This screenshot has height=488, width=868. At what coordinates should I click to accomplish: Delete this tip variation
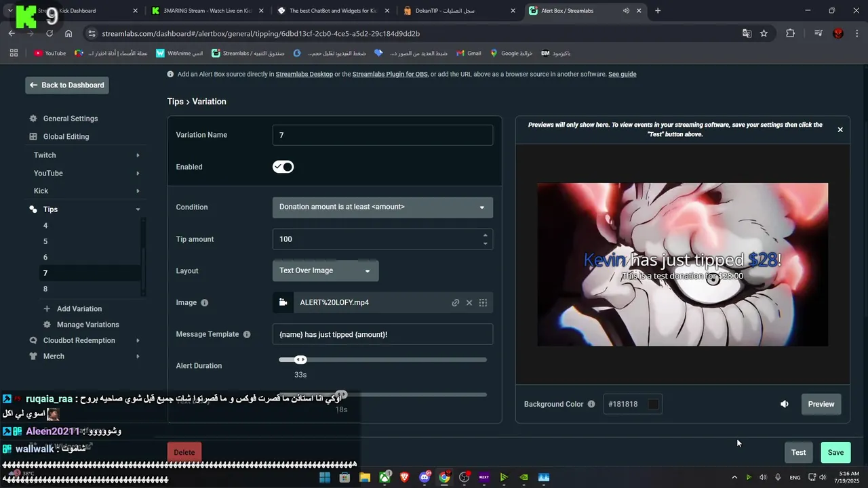(184, 452)
